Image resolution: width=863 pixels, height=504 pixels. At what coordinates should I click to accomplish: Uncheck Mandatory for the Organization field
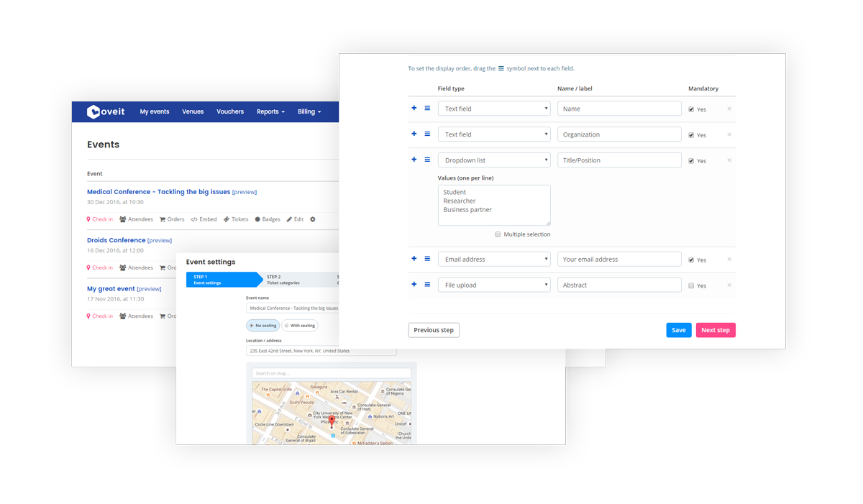pos(691,135)
